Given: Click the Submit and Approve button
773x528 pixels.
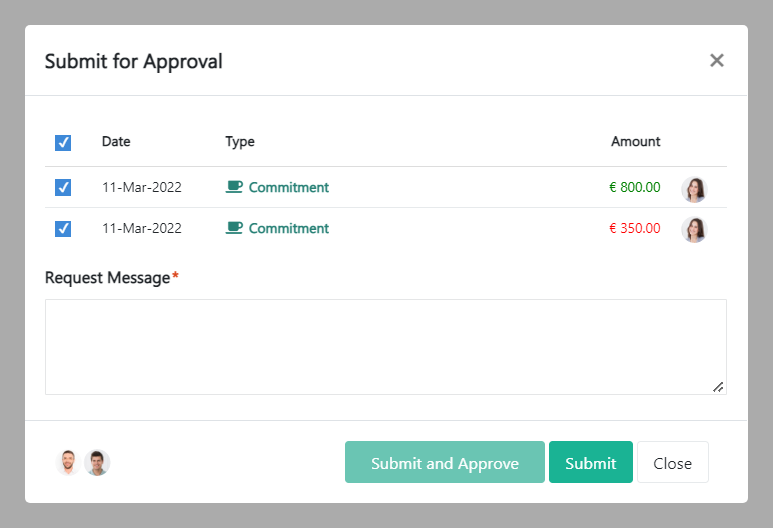Looking at the screenshot, I should [445, 462].
